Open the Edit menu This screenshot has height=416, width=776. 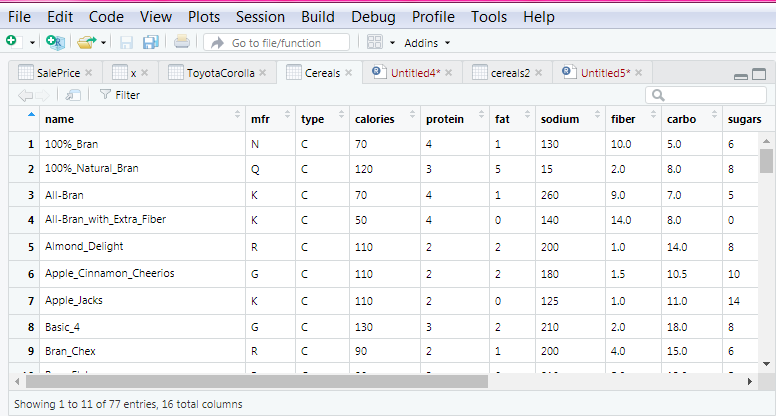[60, 17]
